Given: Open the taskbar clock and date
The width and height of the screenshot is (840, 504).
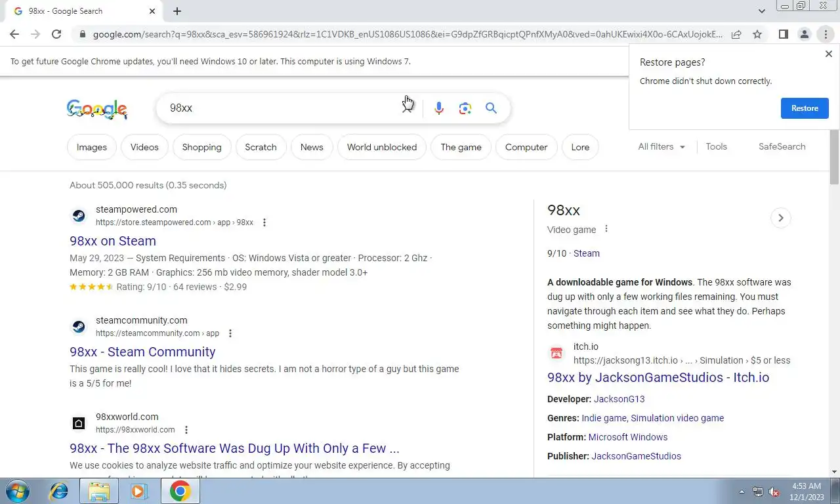Looking at the screenshot, I should 806,492.
